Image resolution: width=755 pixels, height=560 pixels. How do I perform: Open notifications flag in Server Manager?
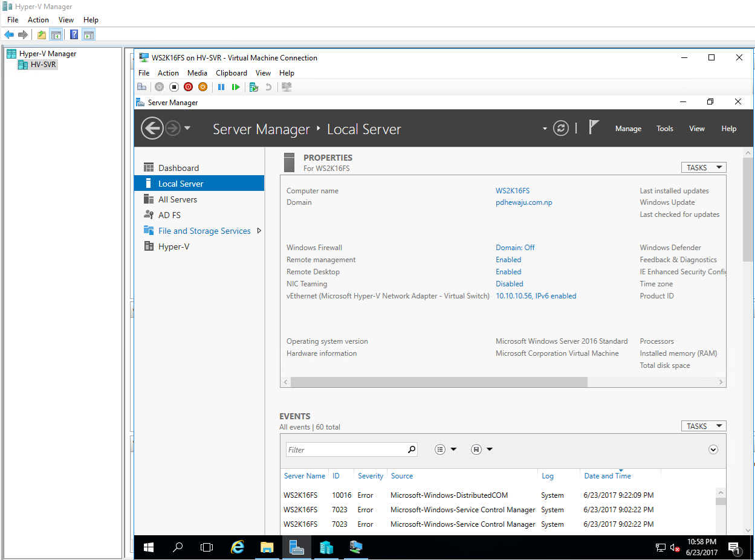594,127
